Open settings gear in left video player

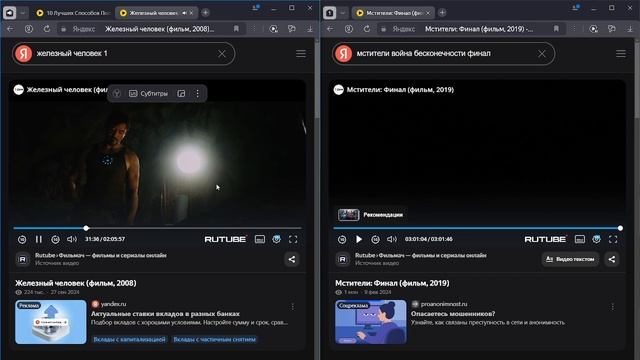click(276, 239)
